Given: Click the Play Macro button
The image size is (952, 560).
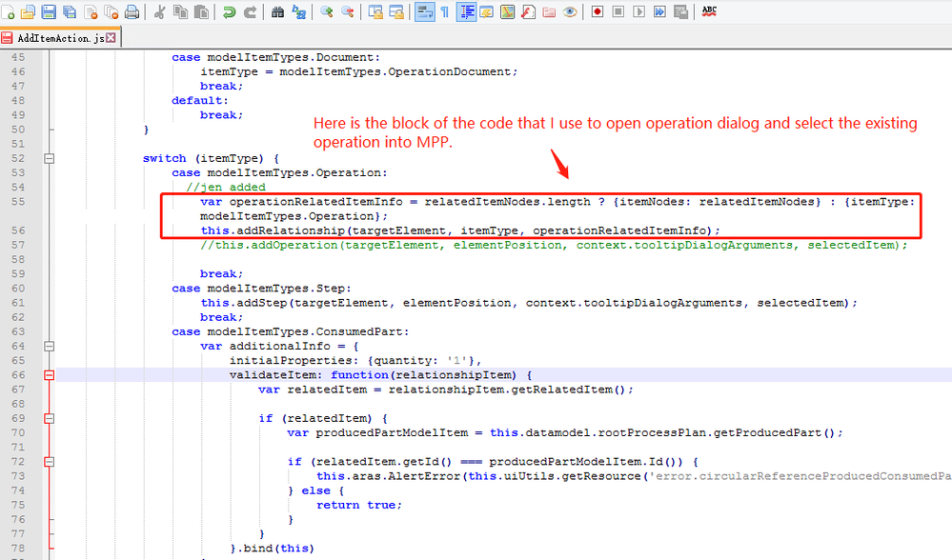Looking at the screenshot, I should click(x=638, y=12).
